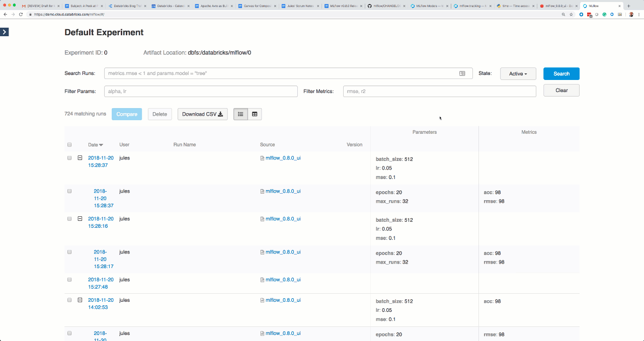Select checkbox for run dated 15:27:48

[x=69, y=280]
